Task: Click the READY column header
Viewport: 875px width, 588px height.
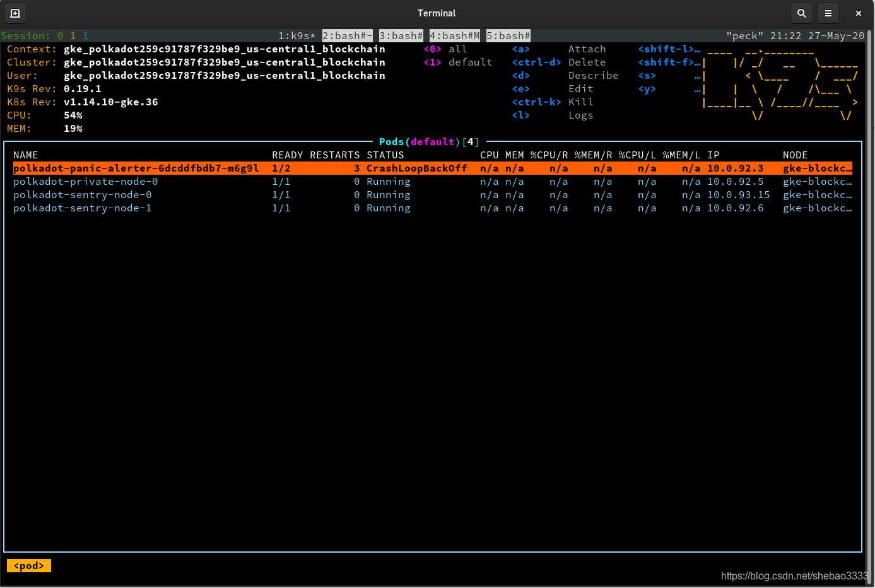Action: pos(288,155)
